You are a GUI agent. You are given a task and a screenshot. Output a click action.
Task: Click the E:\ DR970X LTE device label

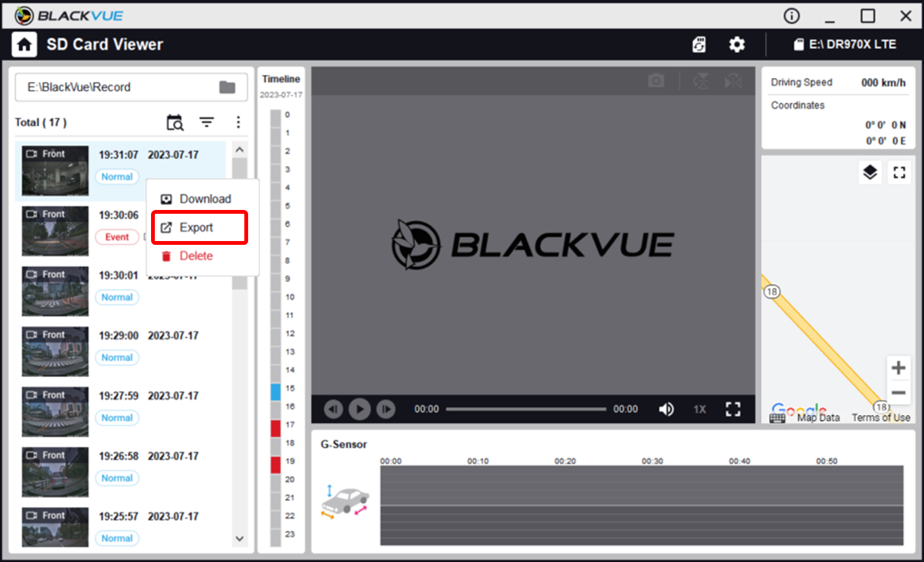pyautogui.click(x=845, y=44)
